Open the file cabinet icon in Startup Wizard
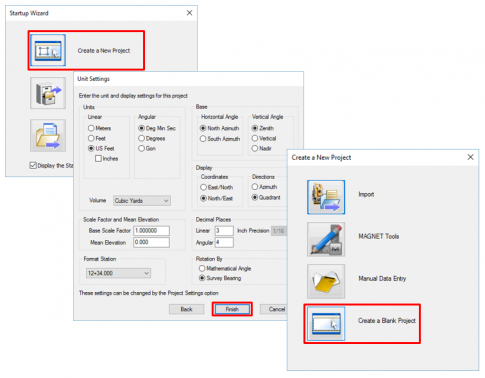Screen dimensions: 485x378 [48, 93]
